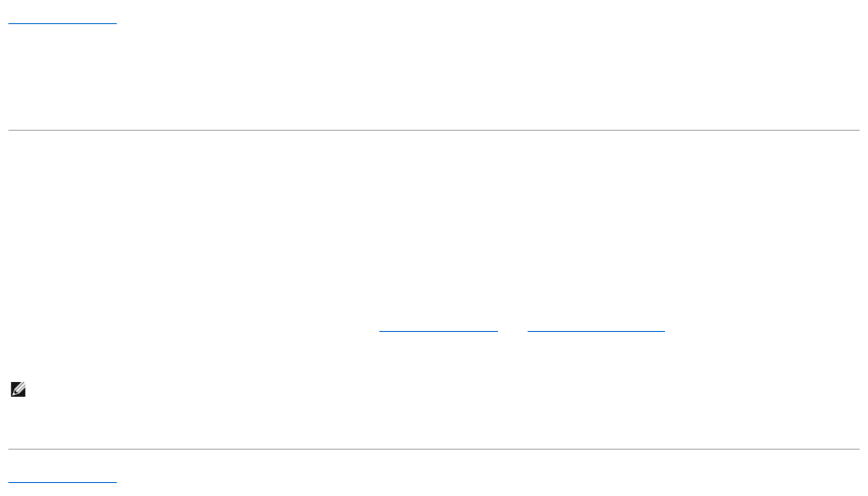Click the gray horizontal rule below the top link

tap(434, 130)
